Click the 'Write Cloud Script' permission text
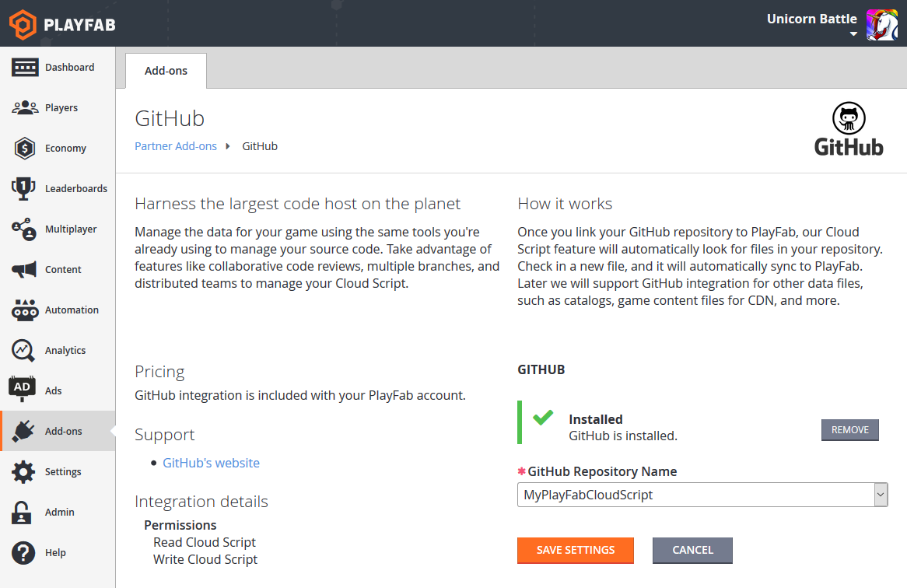 pyautogui.click(x=205, y=560)
